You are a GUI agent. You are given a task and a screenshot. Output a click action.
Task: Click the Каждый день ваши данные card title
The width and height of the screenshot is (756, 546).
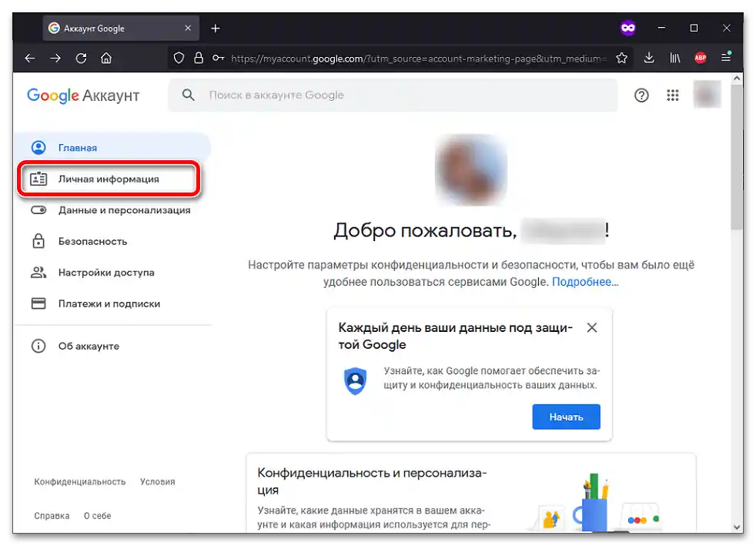pos(455,337)
